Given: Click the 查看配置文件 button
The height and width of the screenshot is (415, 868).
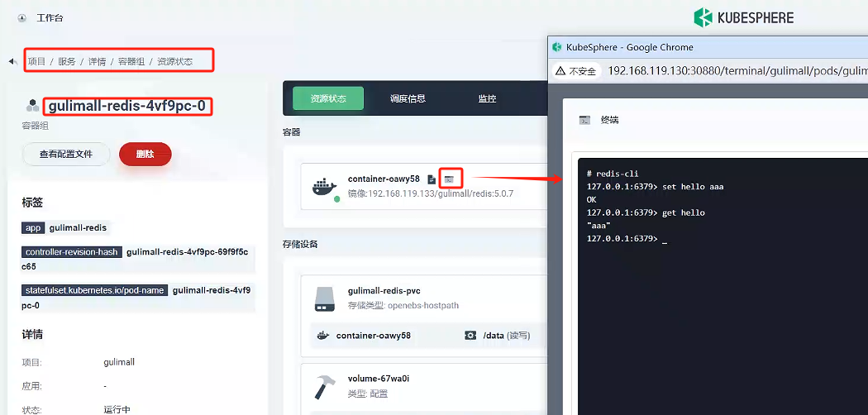Looking at the screenshot, I should tap(66, 154).
